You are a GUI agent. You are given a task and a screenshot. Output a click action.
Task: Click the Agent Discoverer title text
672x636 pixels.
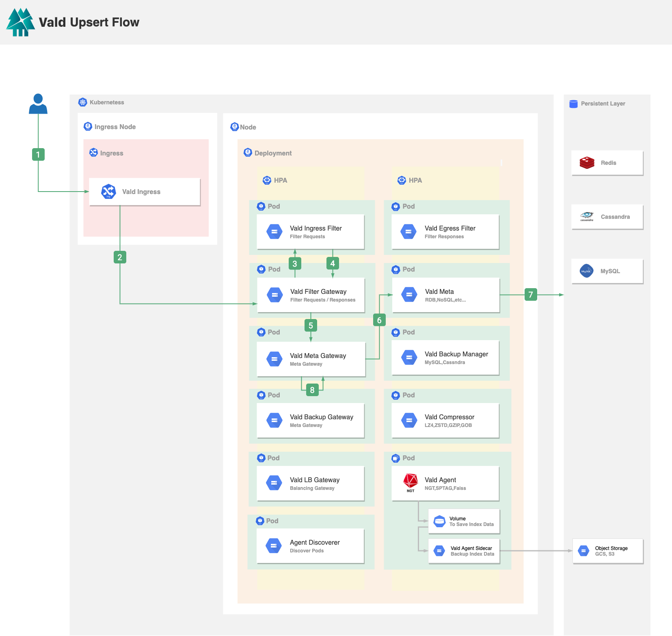[315, 542]
